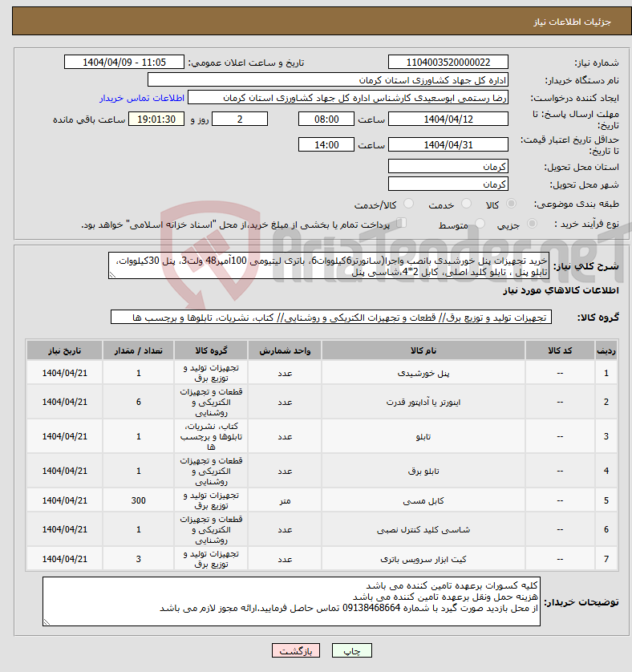Click the ردیف column header

(x=606, y=350)
